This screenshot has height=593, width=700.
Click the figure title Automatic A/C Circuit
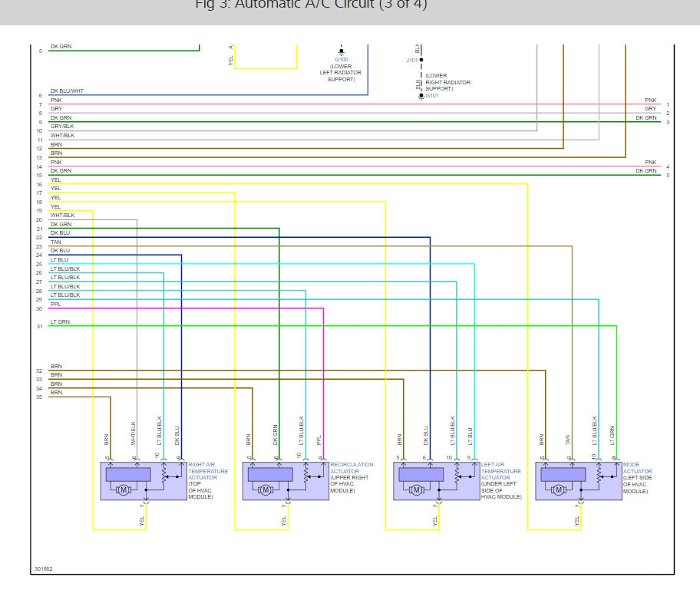point(311,5)
